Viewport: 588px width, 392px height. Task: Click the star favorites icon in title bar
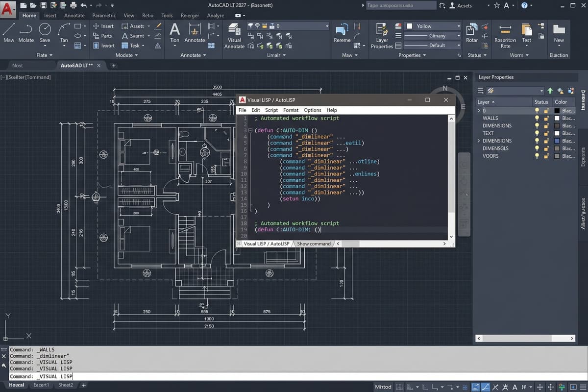tap(497, 5)
